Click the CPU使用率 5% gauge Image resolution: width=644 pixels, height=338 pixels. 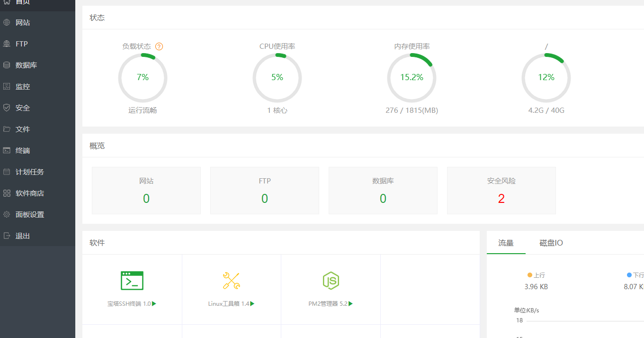click(x=277, y=77)
